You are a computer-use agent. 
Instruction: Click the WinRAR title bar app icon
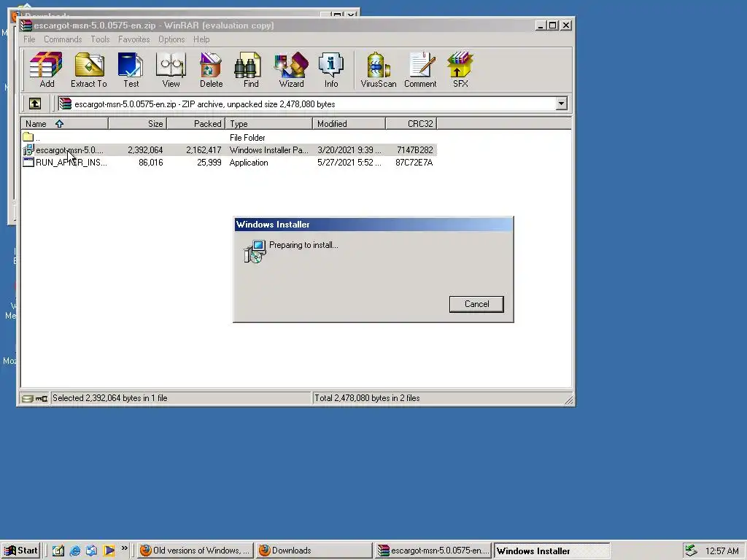tap(26, 26)
